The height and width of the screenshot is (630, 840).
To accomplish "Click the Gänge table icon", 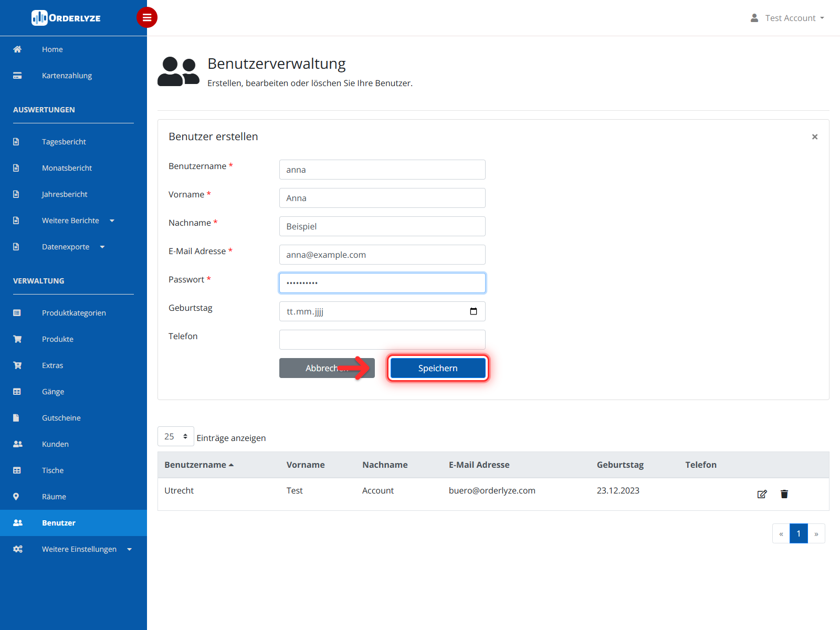I will [17, 392].
